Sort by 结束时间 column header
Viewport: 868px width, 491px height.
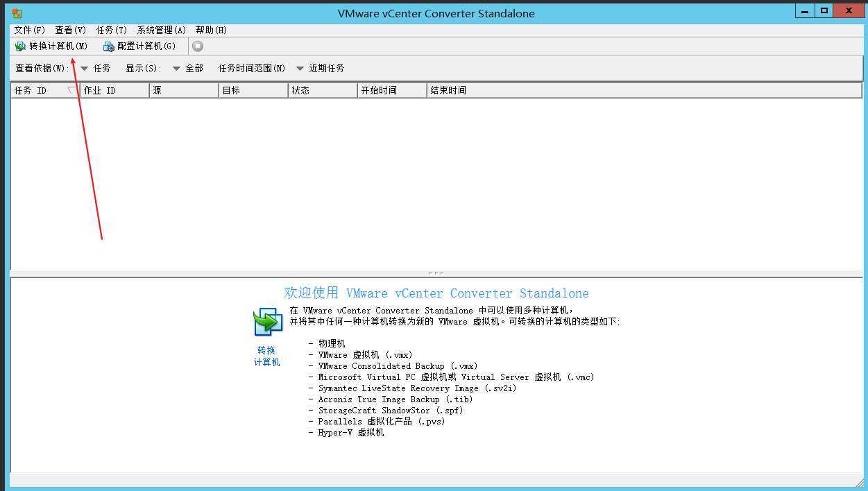pos(645,91)
